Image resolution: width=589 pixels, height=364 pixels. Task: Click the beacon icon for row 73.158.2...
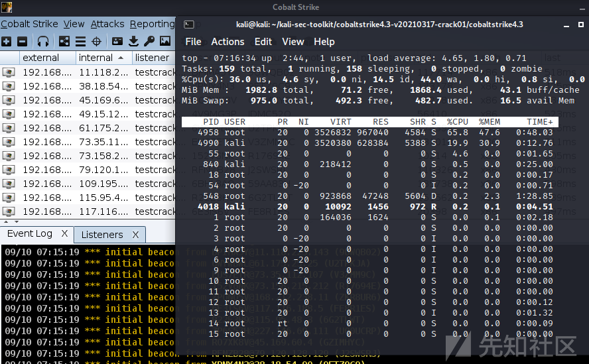(9, 156)
